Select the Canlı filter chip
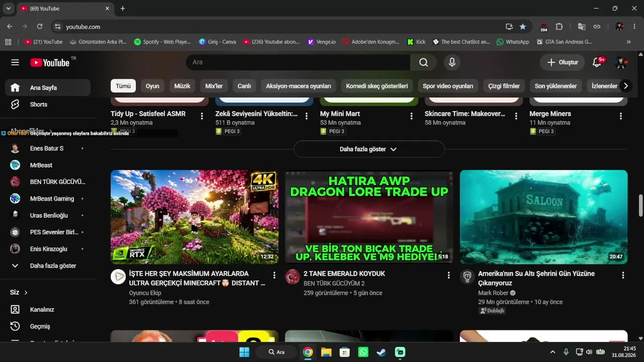The image size is (644, 362). (x=244, y=86)
